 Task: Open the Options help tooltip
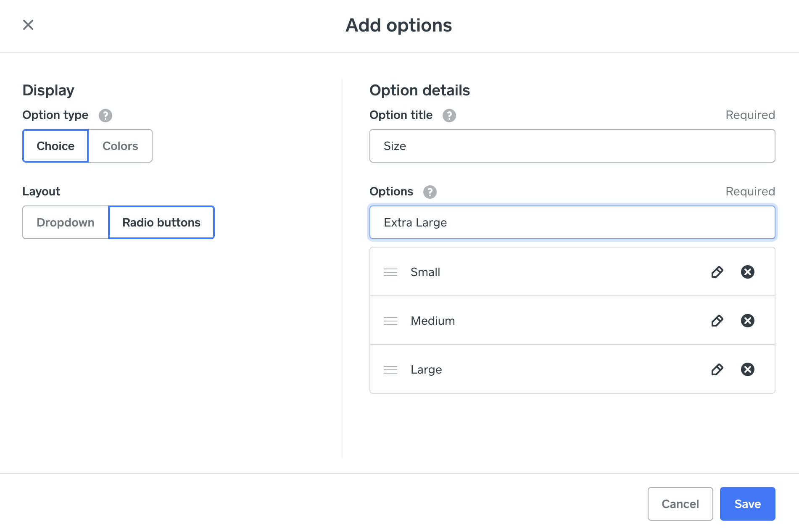430,192
